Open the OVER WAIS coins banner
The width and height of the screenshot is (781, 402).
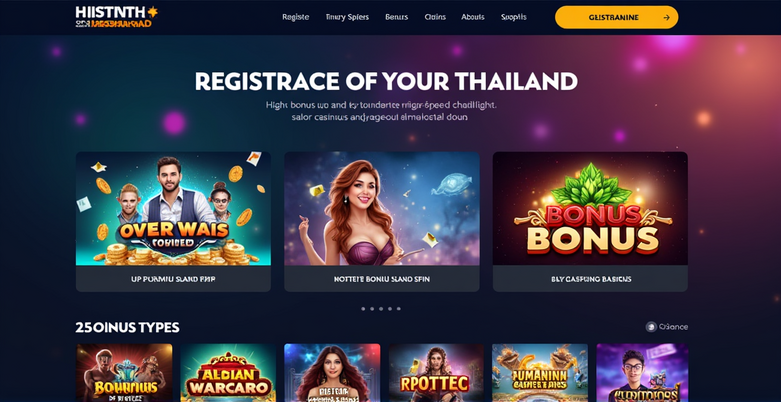coord(173,209)
